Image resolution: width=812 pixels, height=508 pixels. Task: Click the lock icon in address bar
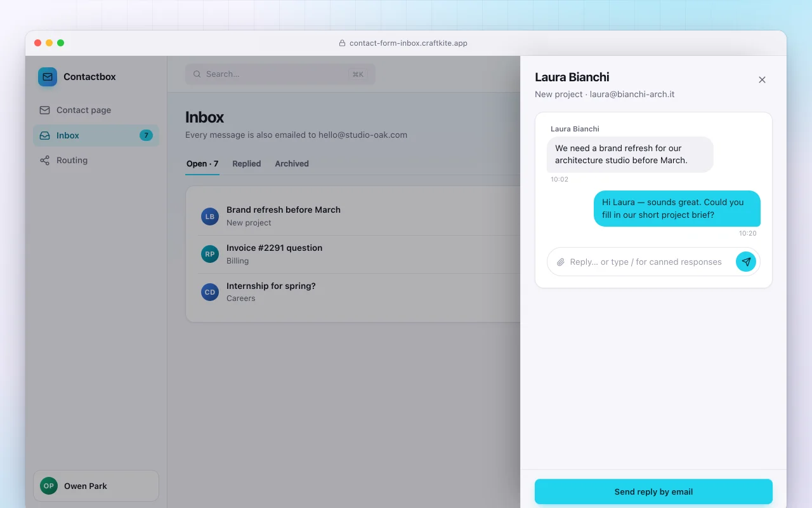343,43
